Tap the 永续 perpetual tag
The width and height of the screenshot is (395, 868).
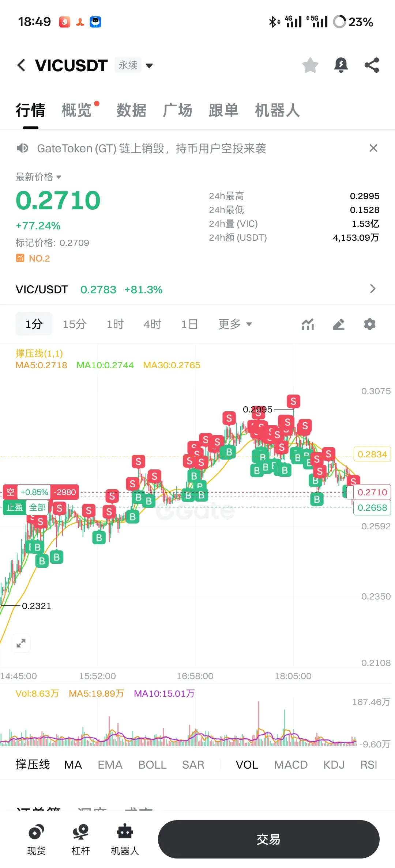click(128, 65)
